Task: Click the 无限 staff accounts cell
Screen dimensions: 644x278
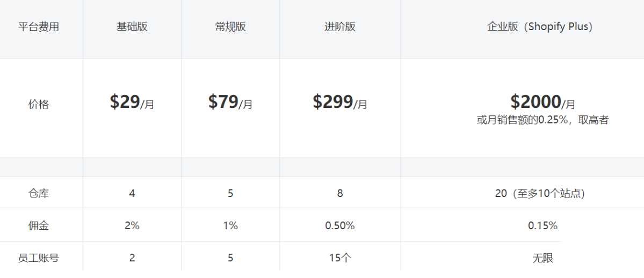Action: click(x=542, y=258)
